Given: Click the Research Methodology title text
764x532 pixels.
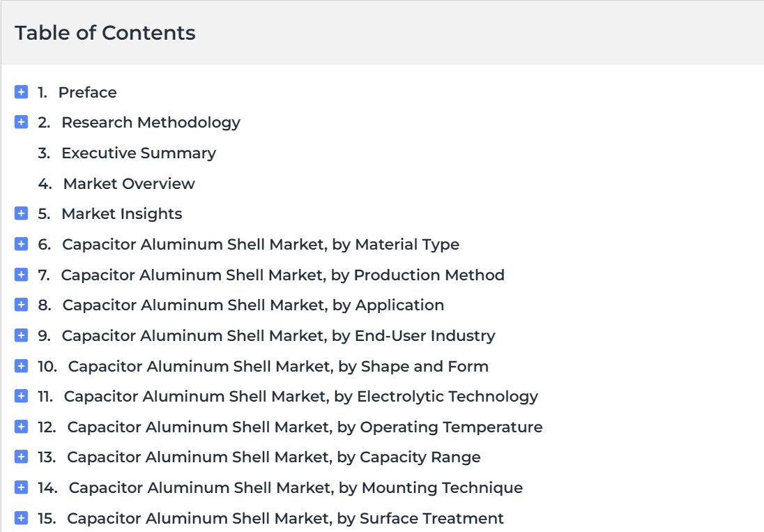Looking at the screenshot, I should coord(151,123).
